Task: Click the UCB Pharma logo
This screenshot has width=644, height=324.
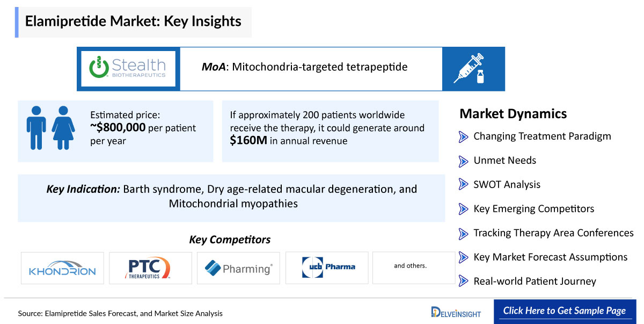Action: 327,268
